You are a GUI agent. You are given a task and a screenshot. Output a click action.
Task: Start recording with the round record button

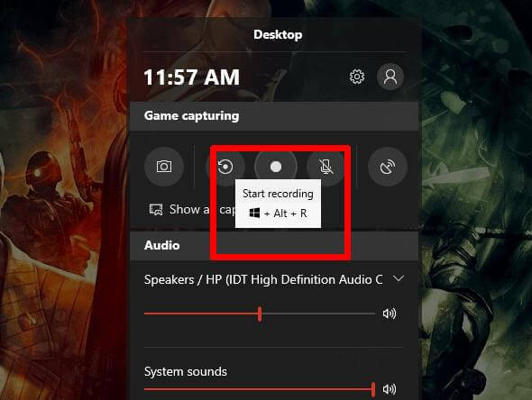[276, 167]
